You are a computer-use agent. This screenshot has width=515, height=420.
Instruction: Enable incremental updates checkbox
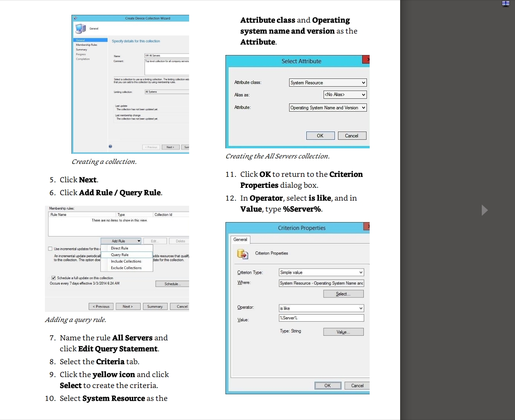click(50, 249)
